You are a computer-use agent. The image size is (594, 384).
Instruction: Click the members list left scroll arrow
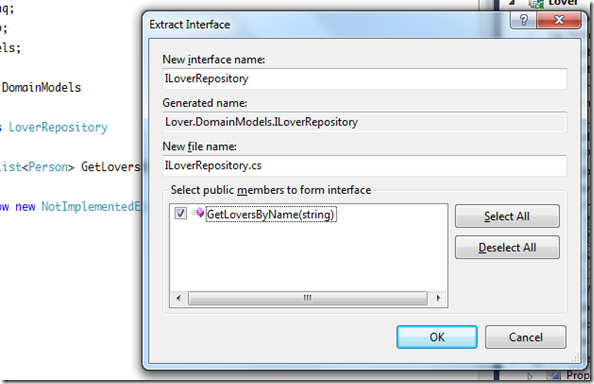pyautogui.click(x=178, y=298)
